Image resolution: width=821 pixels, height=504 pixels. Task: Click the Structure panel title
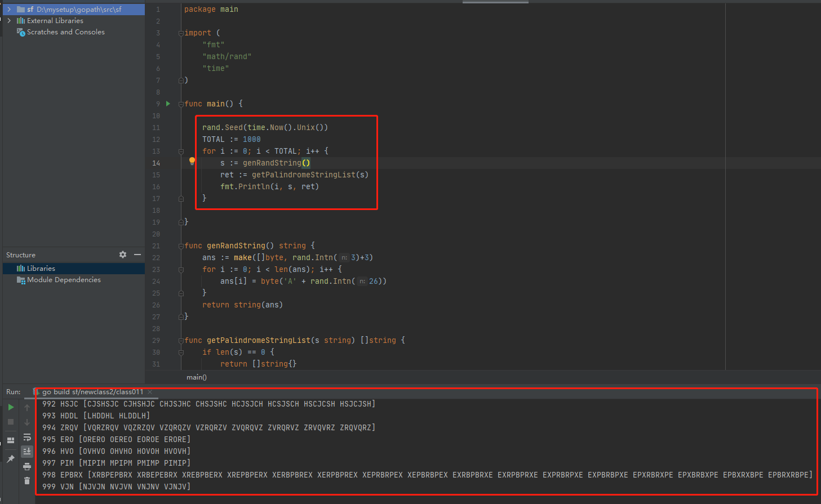(x=21, y=255)
